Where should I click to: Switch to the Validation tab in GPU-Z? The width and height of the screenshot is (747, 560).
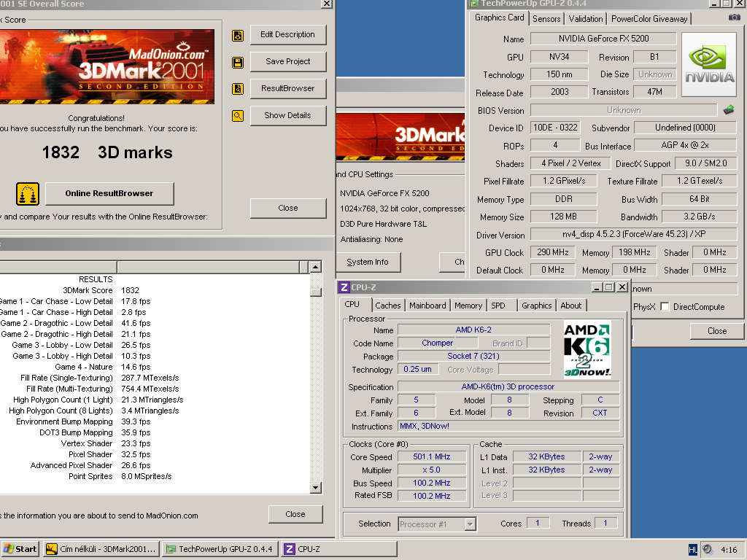pyautogui.click(x=586, y=19)
